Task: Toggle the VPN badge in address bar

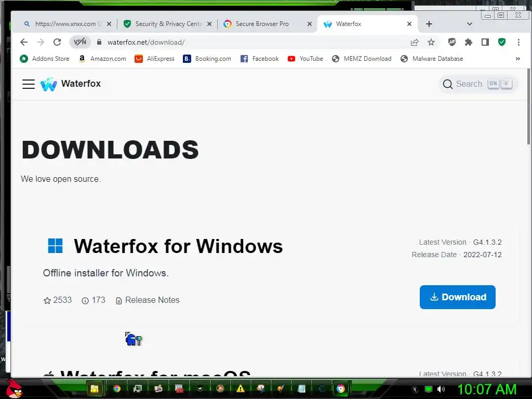Action: (x=80, y=42)
